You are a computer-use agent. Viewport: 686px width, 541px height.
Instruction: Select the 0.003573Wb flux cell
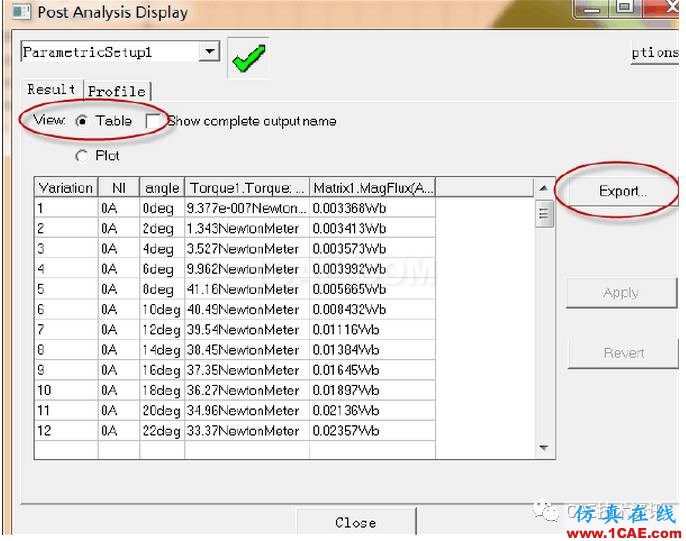click(x=372, y=248)
